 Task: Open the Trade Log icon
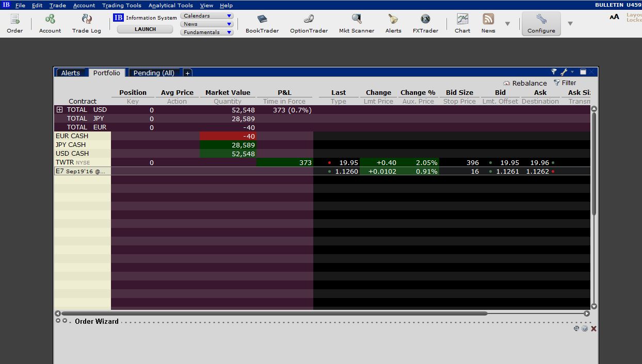(87, 20)
